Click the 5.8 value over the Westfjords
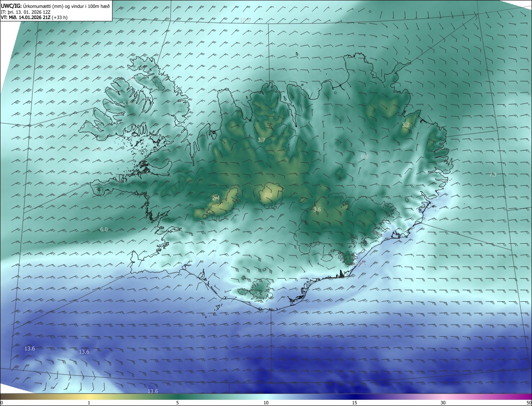532x406 pixels. (127, 103)
